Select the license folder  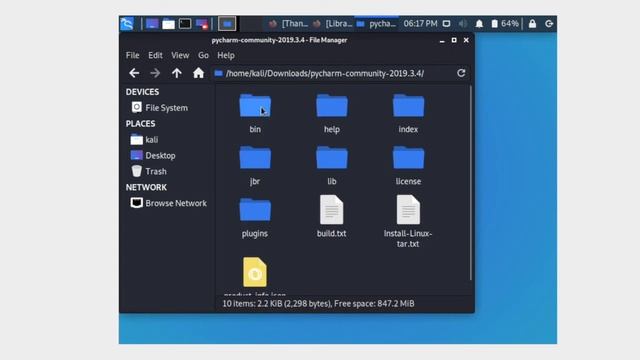[408, 165]
